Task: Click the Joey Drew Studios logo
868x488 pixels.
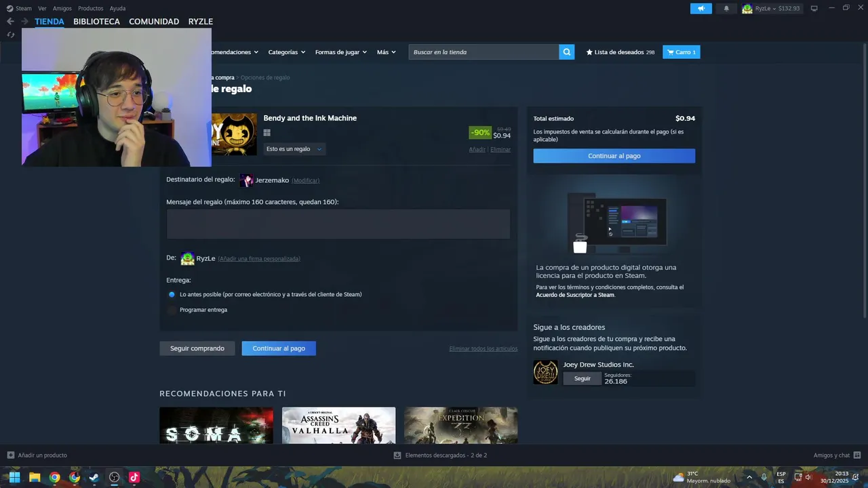Action: (545, 372)
